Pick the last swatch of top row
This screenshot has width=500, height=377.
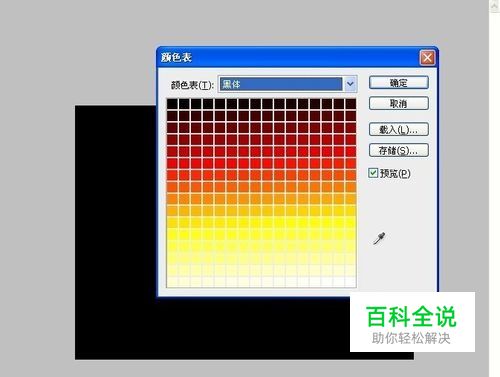351,104
